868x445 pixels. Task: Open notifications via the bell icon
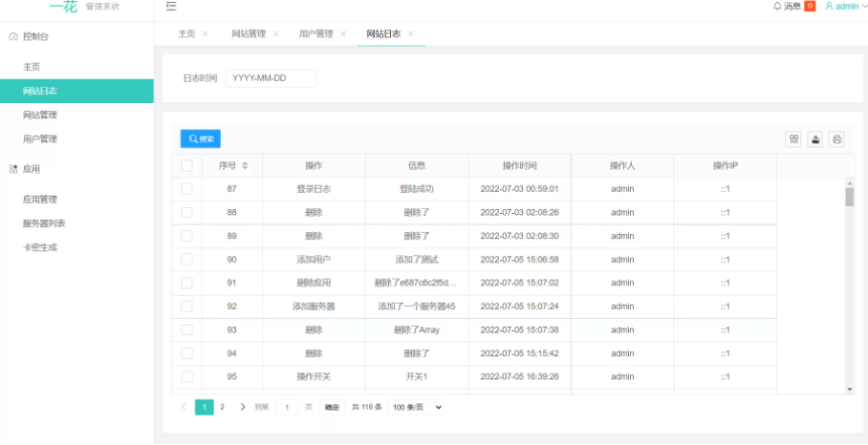coord(777,6)
